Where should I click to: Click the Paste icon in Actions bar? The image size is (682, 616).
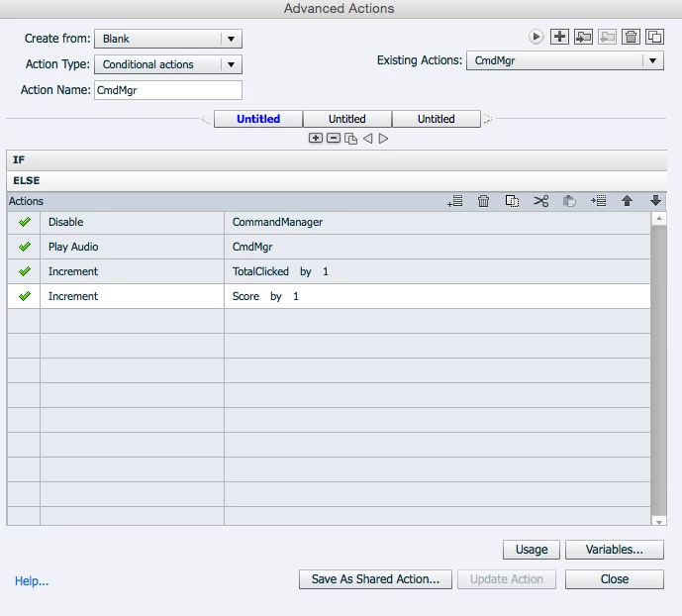pyautogui.click(x=569, y=201)
